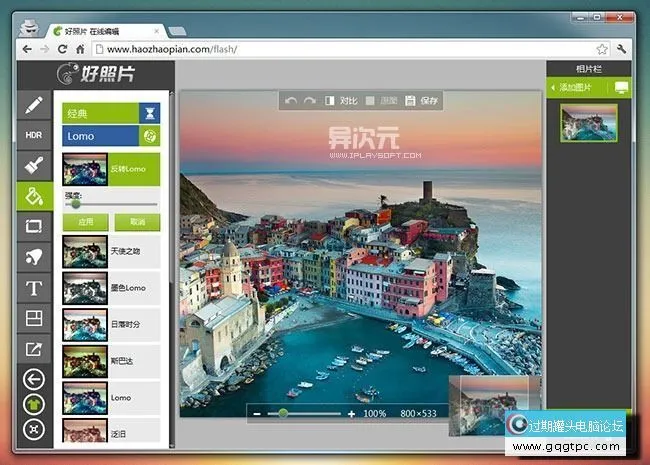Click the round icon beside Lomo category

tap(150, 136)
